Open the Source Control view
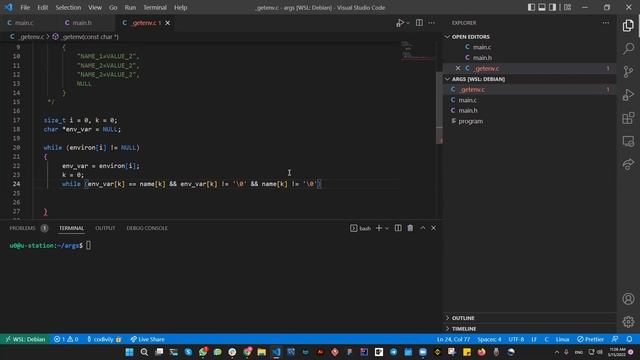Image resolution: width=640 pixels, height=360 pixels. click(628, 72)
